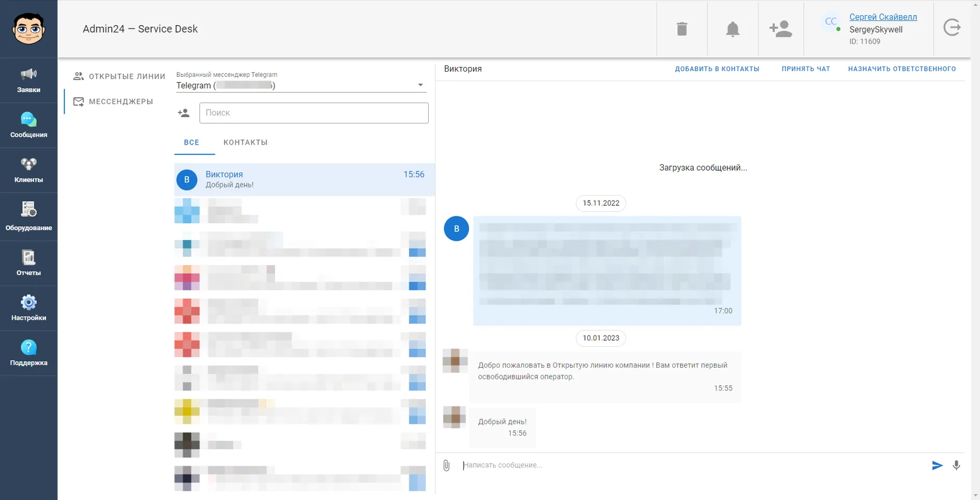Click the add user icon in header

(780, 29)
